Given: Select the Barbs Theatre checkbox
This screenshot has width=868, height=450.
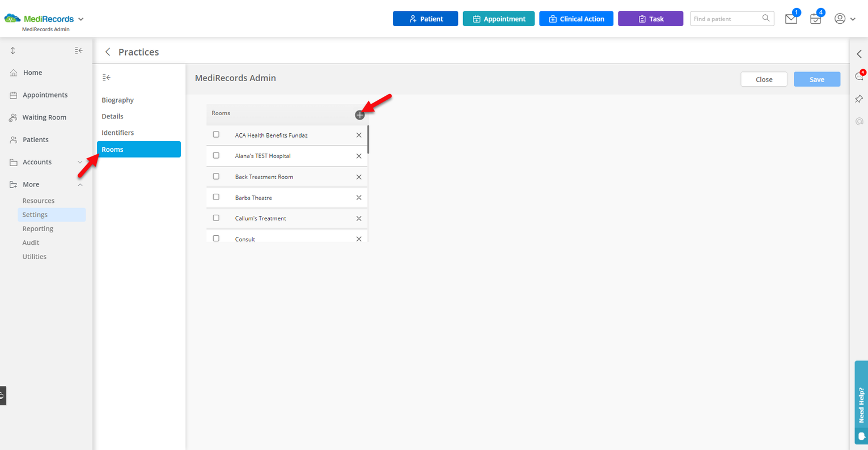Looking at the screenshot, I should coord(216,197).
